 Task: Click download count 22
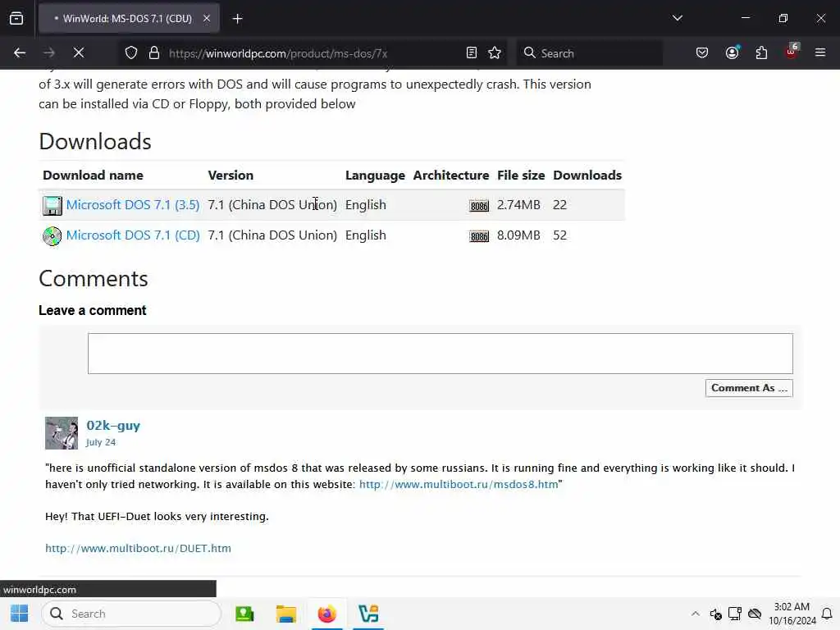click(559, 204)
